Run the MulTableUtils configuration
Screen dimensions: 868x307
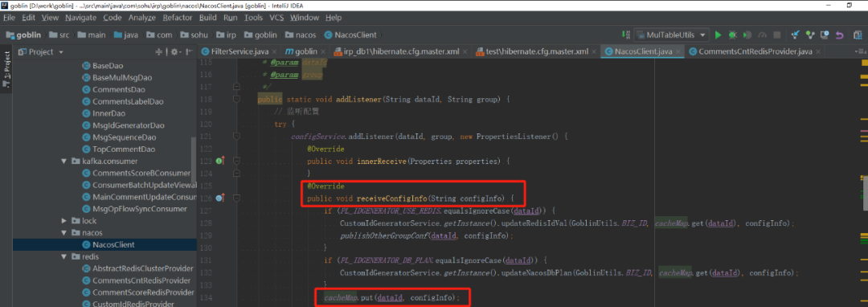(x=718, y=35)
